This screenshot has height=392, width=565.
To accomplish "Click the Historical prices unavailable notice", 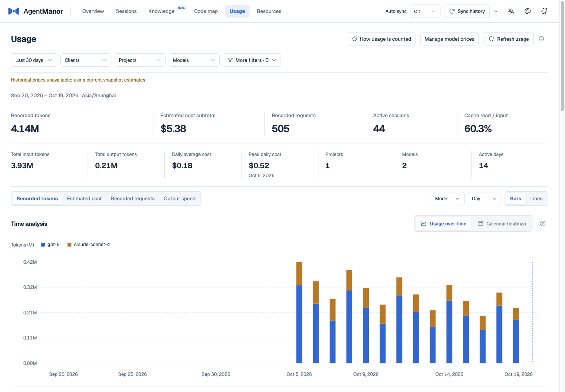I will click(78, 80).
